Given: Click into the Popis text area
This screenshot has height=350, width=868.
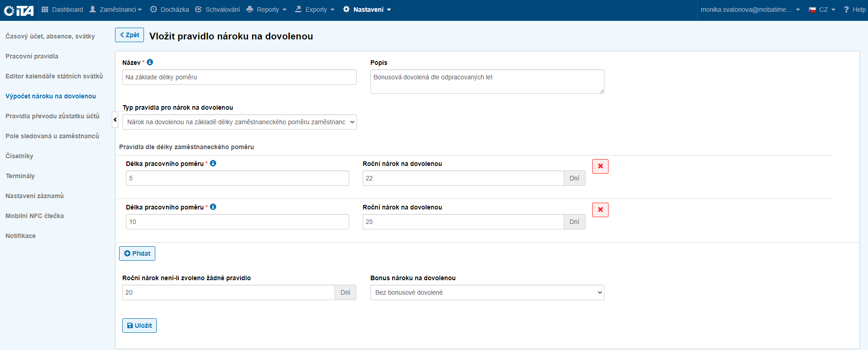Looking at the screenshot, I should coord(487,82).
